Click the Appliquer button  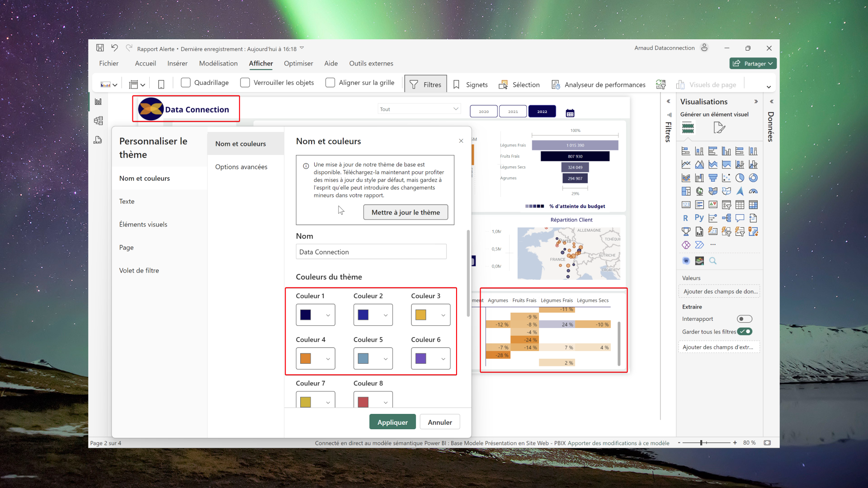pos(392,422)
